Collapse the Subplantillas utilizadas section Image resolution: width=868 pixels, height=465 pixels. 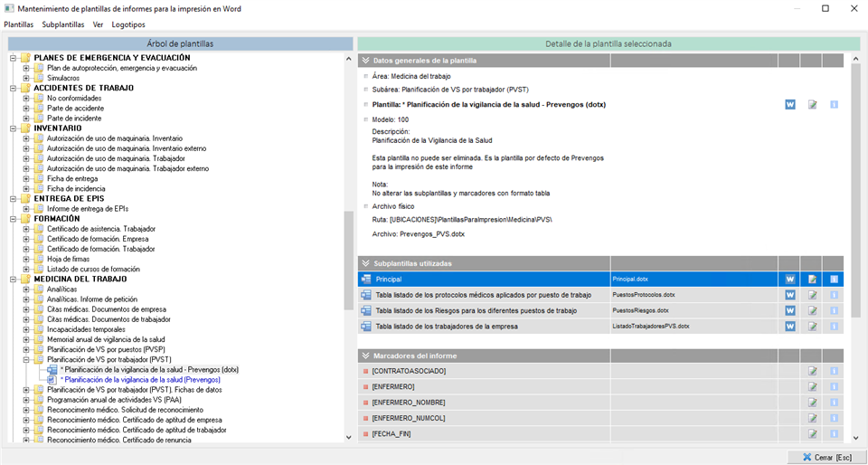tap(365, 263)
